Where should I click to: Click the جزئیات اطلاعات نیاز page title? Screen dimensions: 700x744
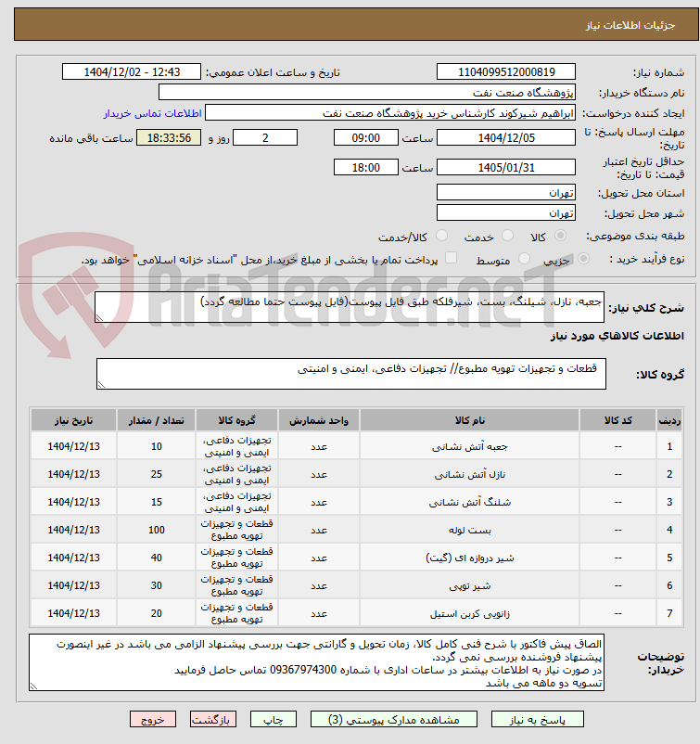point(630,25)
